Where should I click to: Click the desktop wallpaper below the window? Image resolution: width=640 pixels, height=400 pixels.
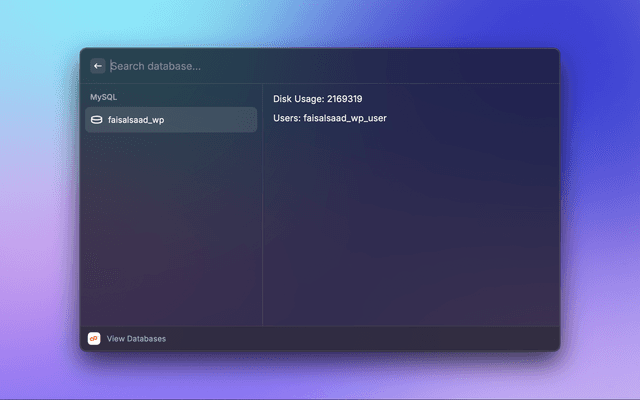pos(320,378)
